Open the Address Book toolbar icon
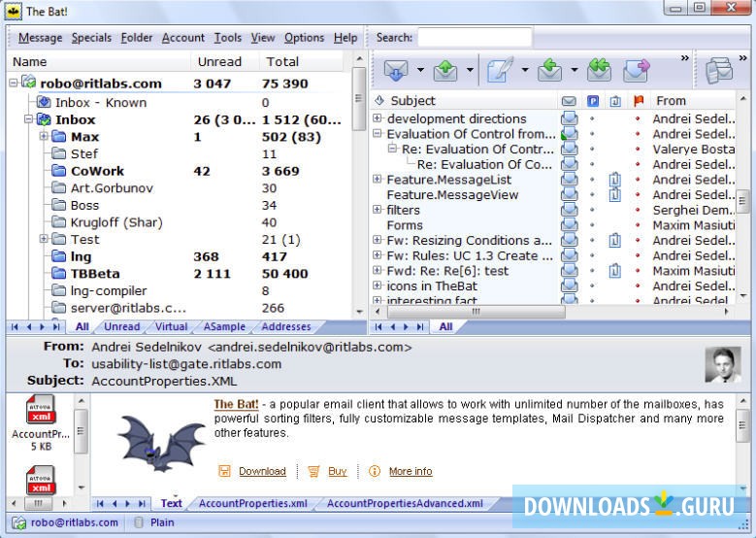 tap(719, 70)
